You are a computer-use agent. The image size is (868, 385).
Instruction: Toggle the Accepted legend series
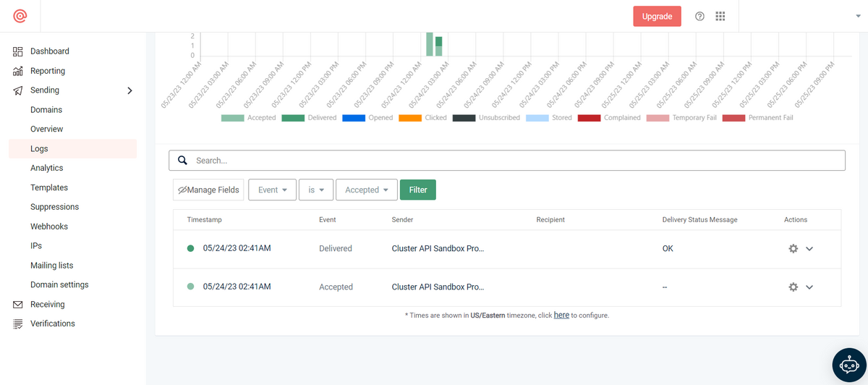click(249, 117)
